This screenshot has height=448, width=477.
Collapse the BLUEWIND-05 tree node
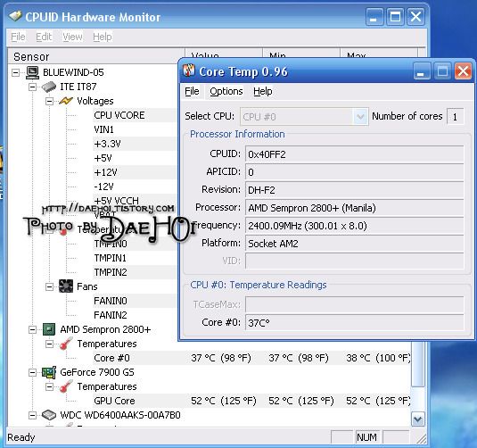(15, 72)
